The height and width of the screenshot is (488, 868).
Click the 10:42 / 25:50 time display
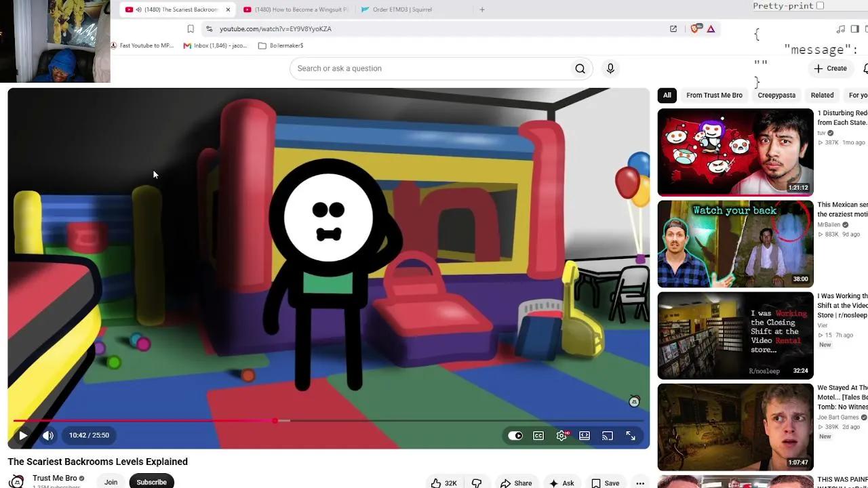pyautogui.click(x=89, y=436)
